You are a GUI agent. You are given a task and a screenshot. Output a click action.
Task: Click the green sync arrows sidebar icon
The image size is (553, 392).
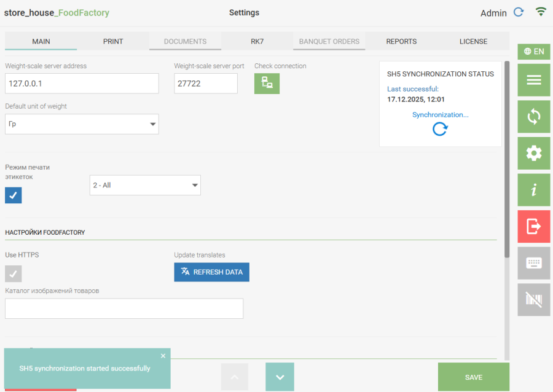tap(533, 117)
